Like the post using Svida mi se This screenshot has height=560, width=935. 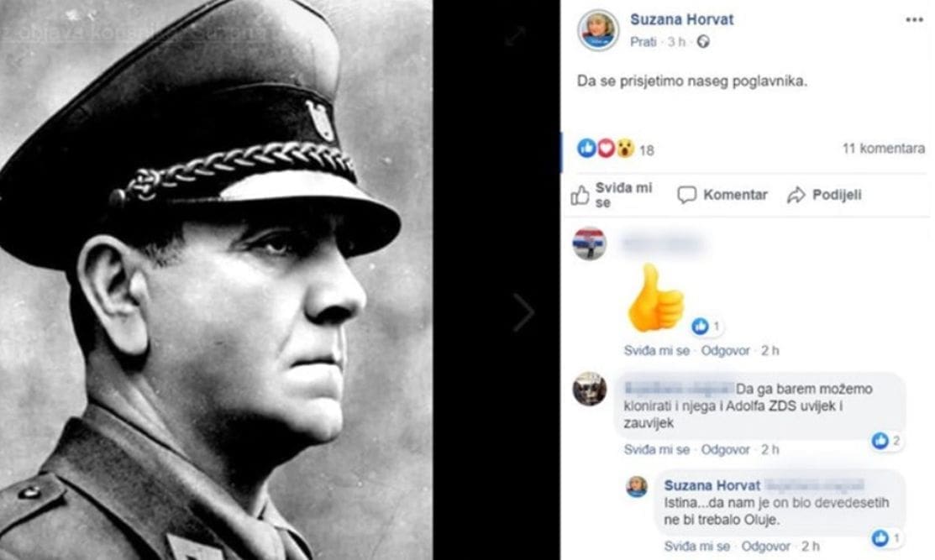coord(612,195)
